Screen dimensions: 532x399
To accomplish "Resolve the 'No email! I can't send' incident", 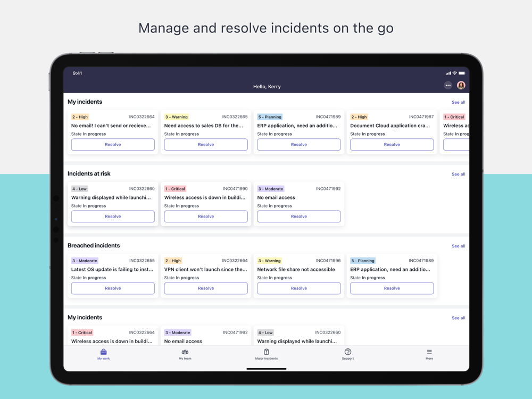I will [113, 145].
